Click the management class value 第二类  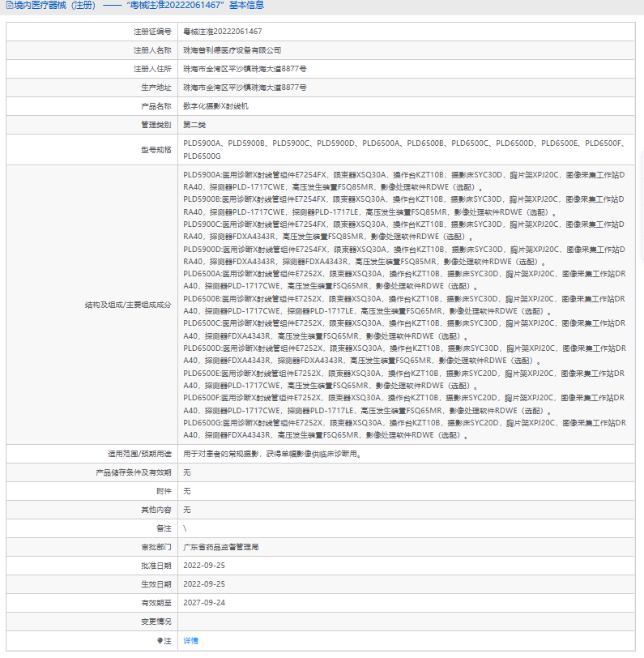pos(194,125)
